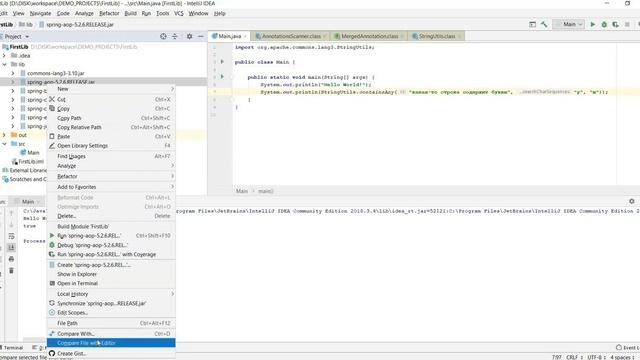This screenshot has height=360, width=640.
Task: Open Add to Favorites submenu
Action: pyautogui.click(x=111, y=187)
